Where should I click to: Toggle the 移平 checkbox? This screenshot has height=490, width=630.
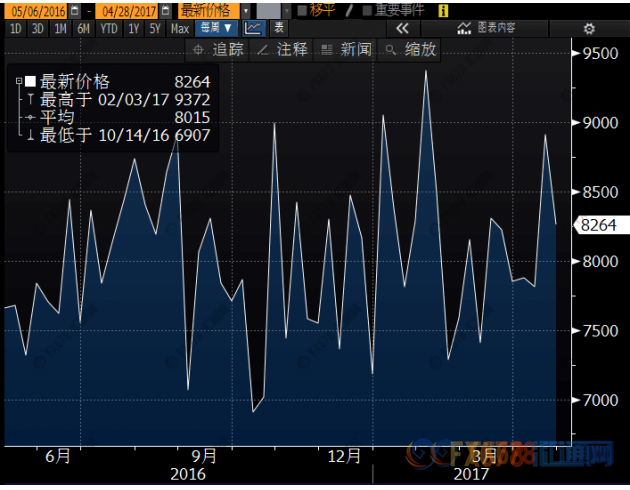point(303,10)
